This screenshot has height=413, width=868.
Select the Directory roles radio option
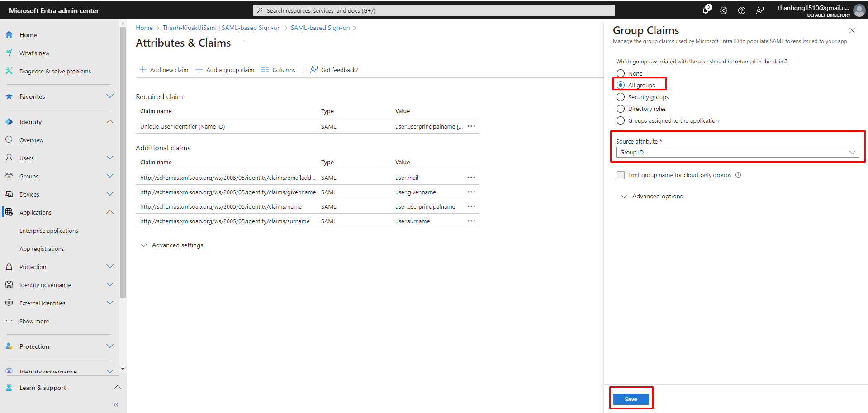(621, 109)
